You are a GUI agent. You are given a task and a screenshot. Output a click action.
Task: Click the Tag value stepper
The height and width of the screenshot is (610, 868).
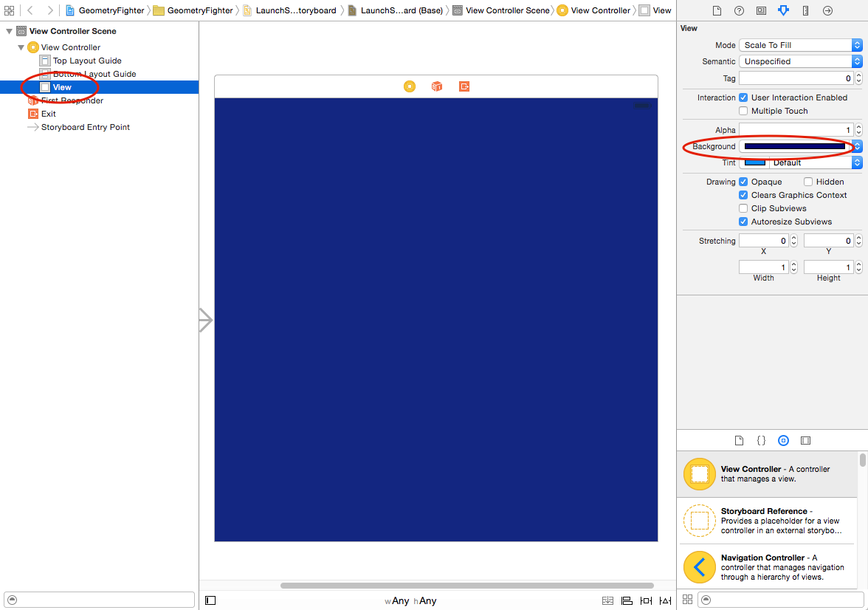pos(858,78)
